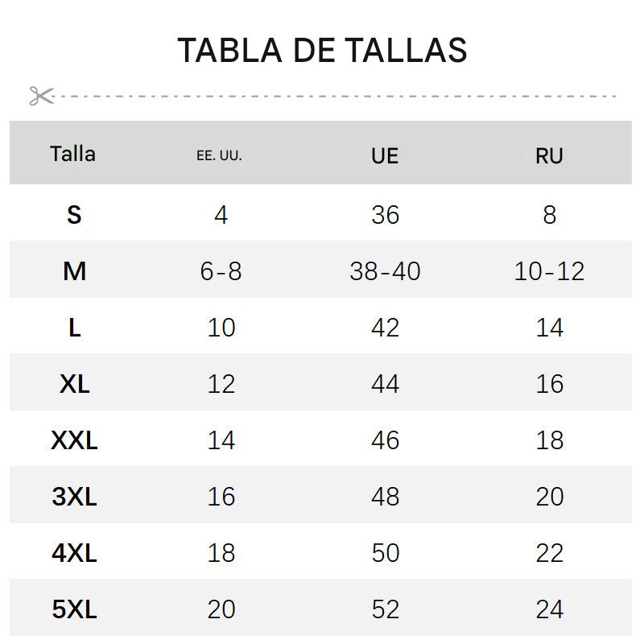
Task: Select the TABLA DE TALLAS title
Action: click(323, 51)
